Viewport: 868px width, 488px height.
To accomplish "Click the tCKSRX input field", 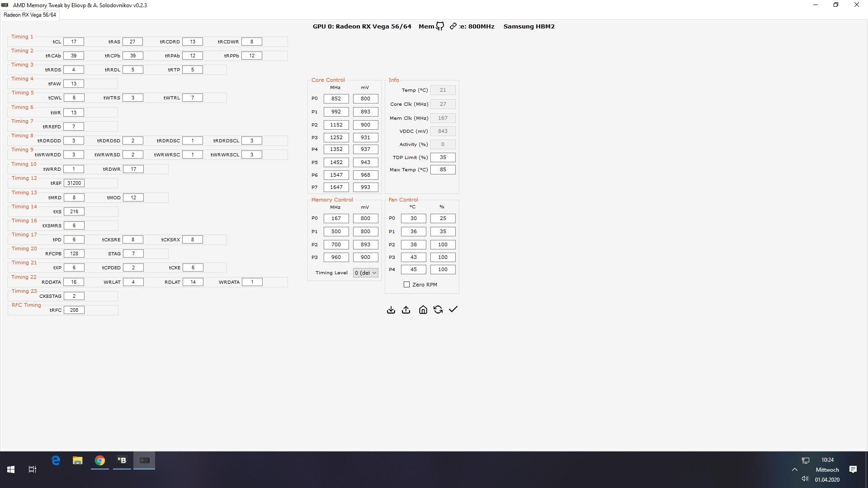I will (x=193, y=239).
